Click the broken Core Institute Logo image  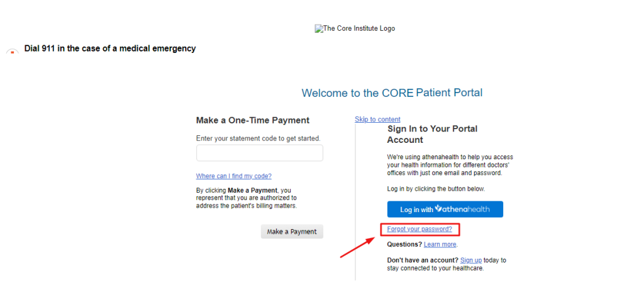point(355,28)
